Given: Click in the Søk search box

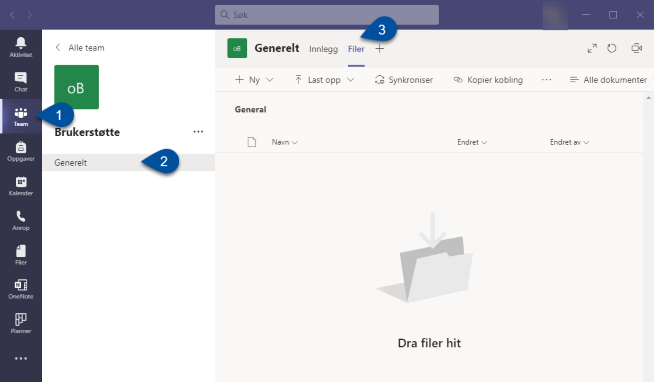Looking at the screenshot, I should [327, 15].
